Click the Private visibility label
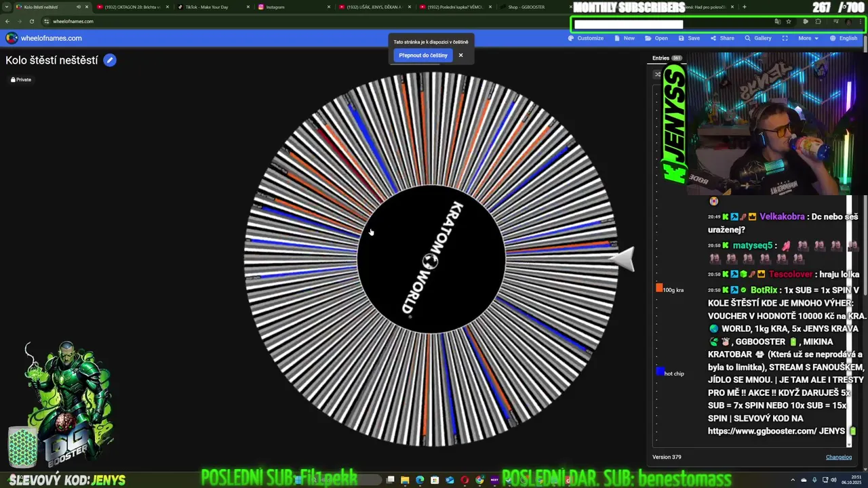 pyautogui.click(x=21, y=79)
